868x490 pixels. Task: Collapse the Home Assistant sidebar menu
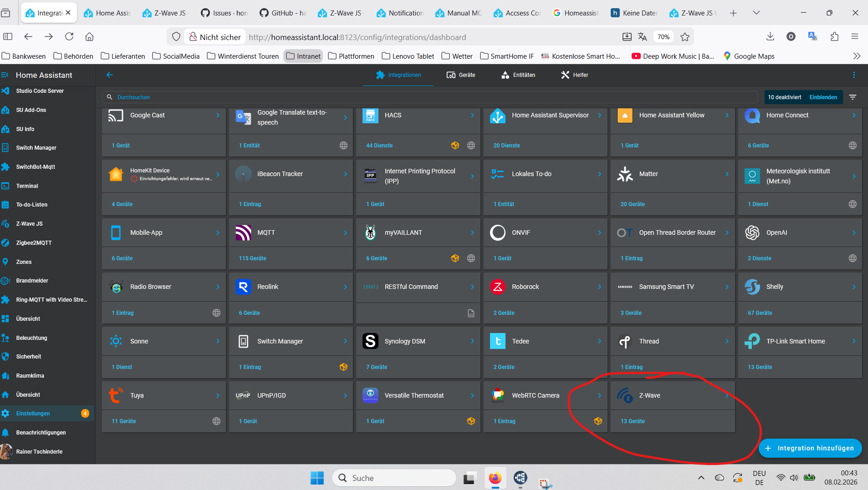point(5,75)
